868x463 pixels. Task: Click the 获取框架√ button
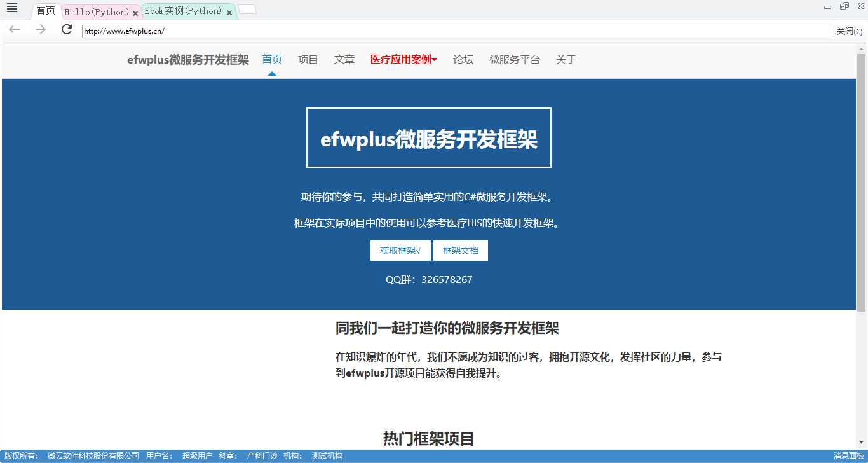pos(400,250)
